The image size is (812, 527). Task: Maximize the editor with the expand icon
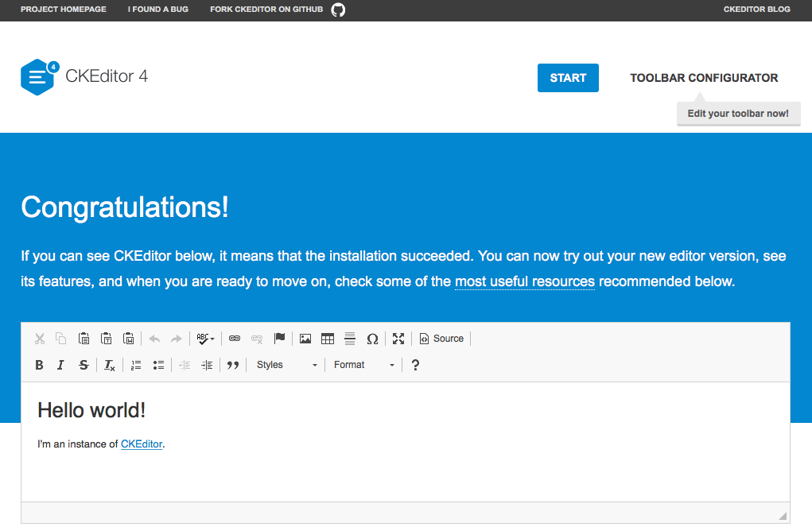click(398, 339)
